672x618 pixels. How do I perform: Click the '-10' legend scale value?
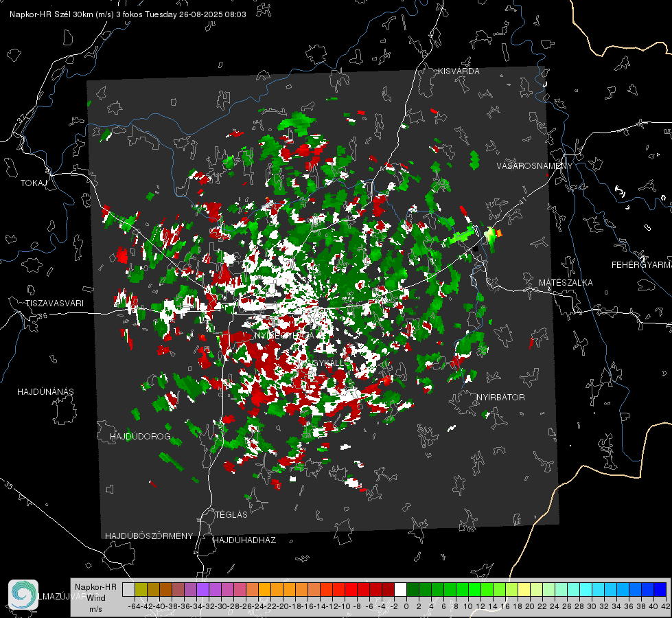click(345, 606)
